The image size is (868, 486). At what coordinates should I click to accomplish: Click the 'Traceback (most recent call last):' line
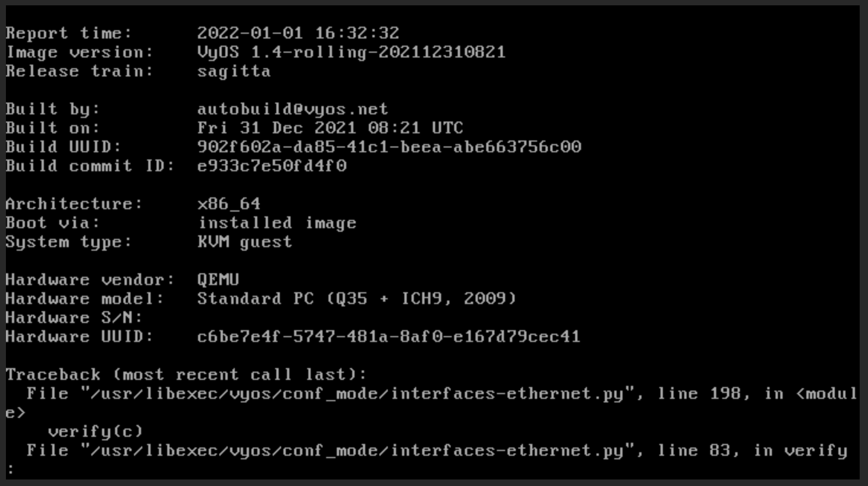186,375
